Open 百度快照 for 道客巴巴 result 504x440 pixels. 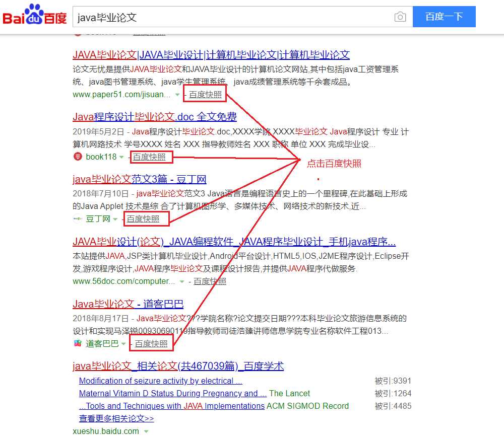pos(151,343)
